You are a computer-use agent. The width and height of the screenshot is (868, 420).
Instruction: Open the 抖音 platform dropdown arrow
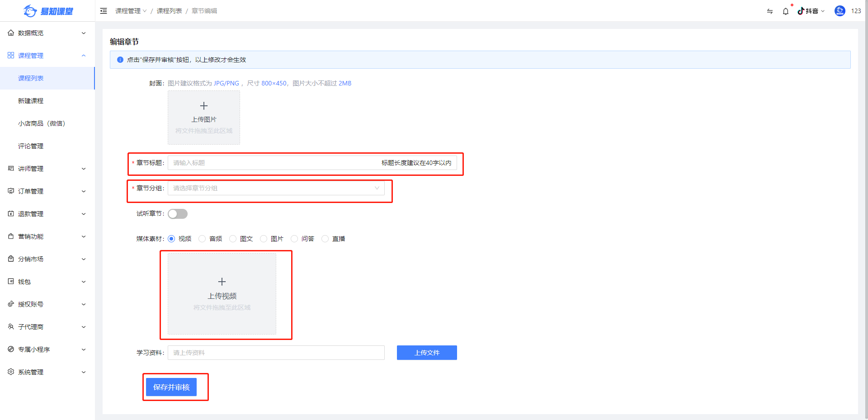[823, 11]
